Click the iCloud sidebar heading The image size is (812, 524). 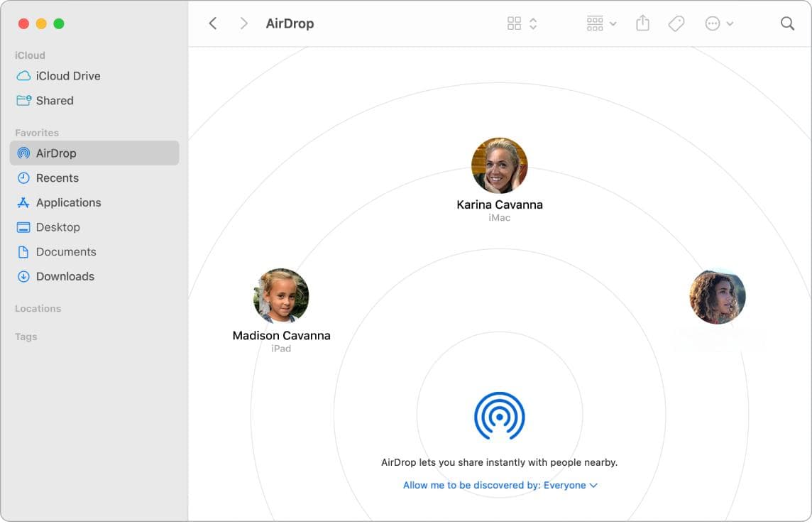pos(30,55)
